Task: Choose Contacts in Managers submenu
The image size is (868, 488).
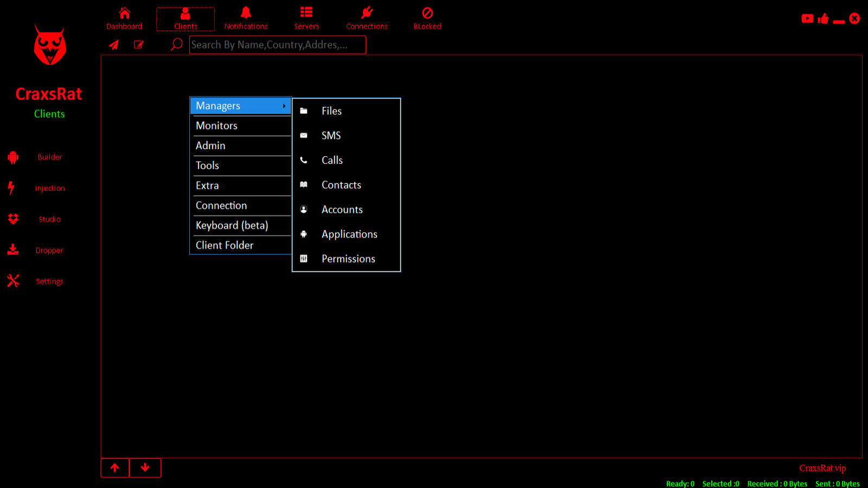Action: tap(346, 185)
